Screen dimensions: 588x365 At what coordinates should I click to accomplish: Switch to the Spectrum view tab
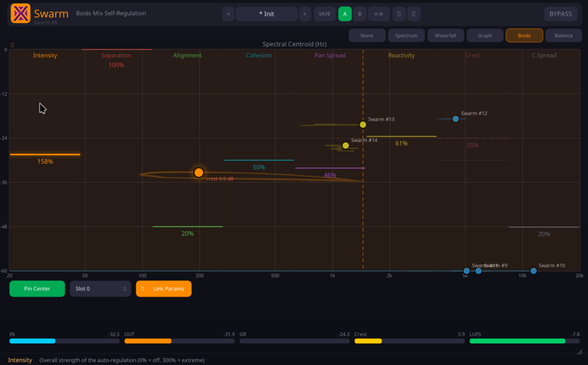click(406, 36)
